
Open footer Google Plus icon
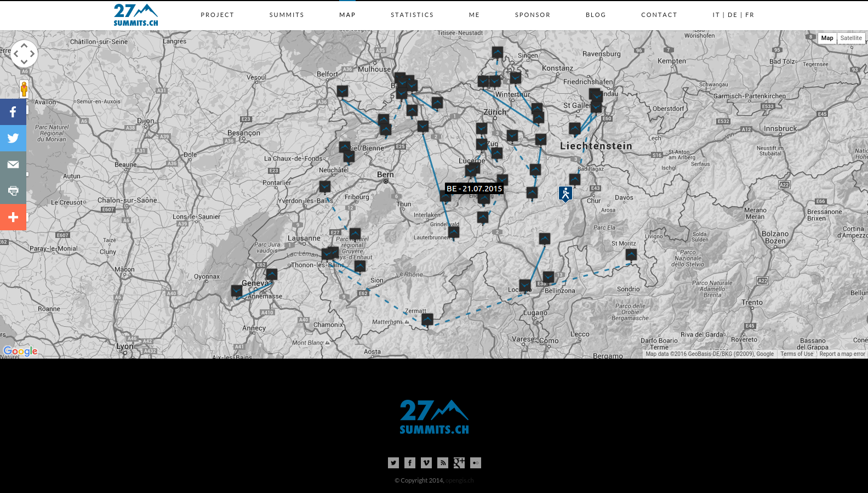click(x=459, y=463)
